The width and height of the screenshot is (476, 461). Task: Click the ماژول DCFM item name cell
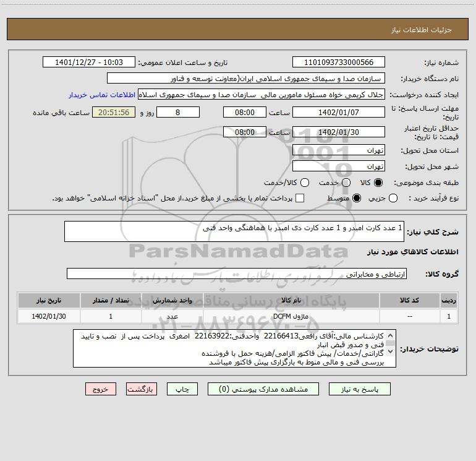pos(291,316)
